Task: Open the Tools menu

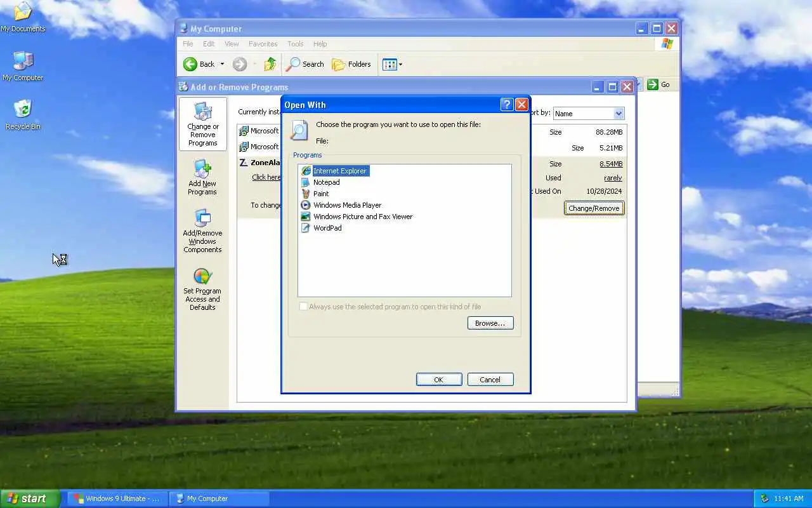Action: (296, 44)
